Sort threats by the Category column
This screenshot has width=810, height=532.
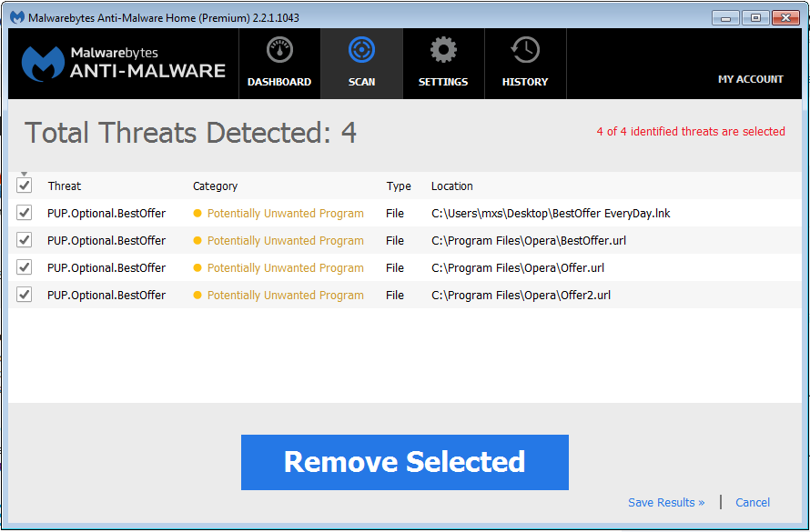point(216,186)
